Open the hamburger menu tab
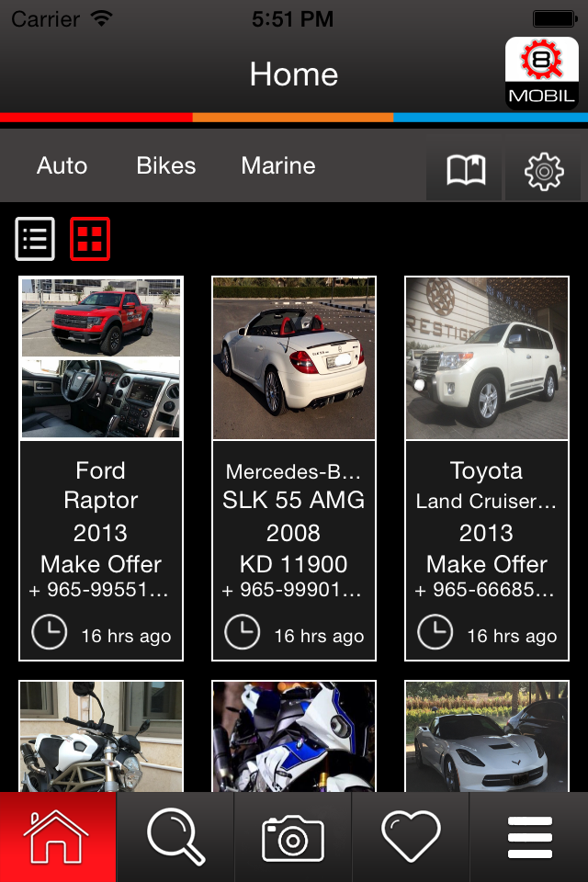The width and height of the screenshot is (588, 882). coord(529,837)
